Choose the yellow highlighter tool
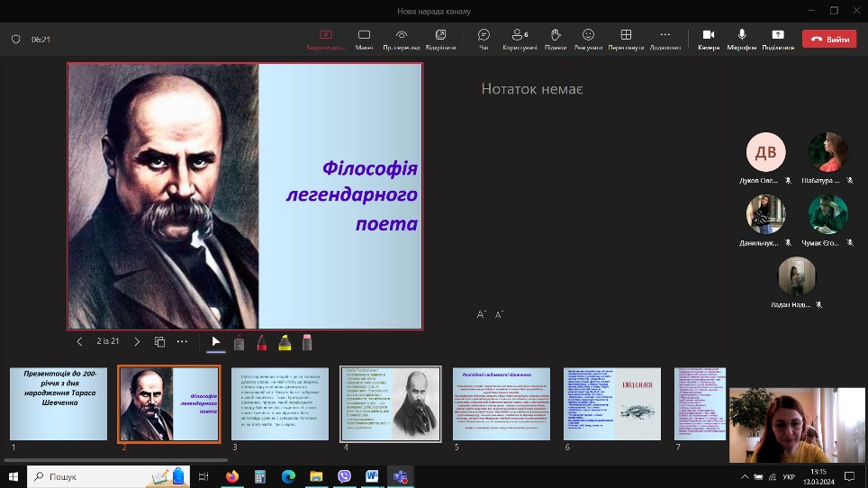The width and height of the screenshot is (868, 488). click(x=285, y=342)
